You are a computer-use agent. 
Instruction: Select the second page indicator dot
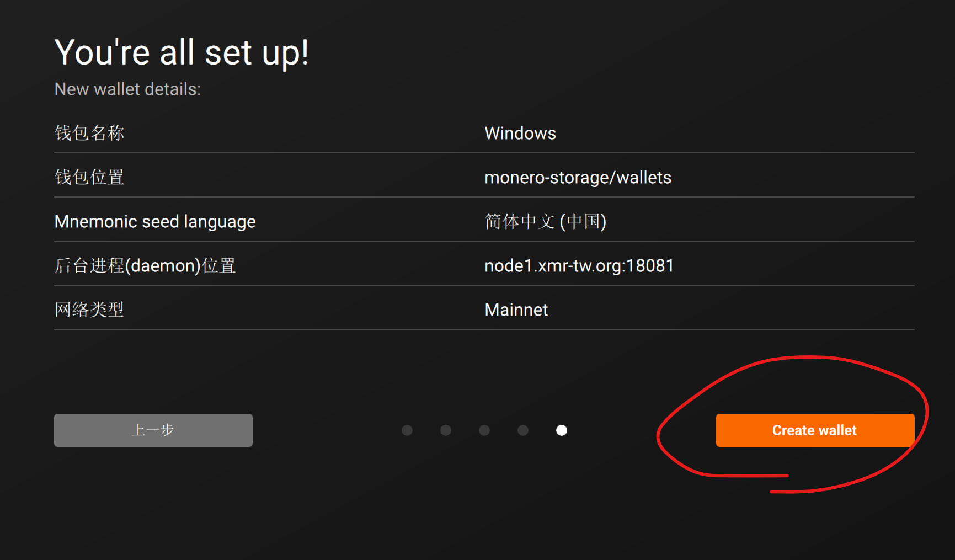[446, 430]
